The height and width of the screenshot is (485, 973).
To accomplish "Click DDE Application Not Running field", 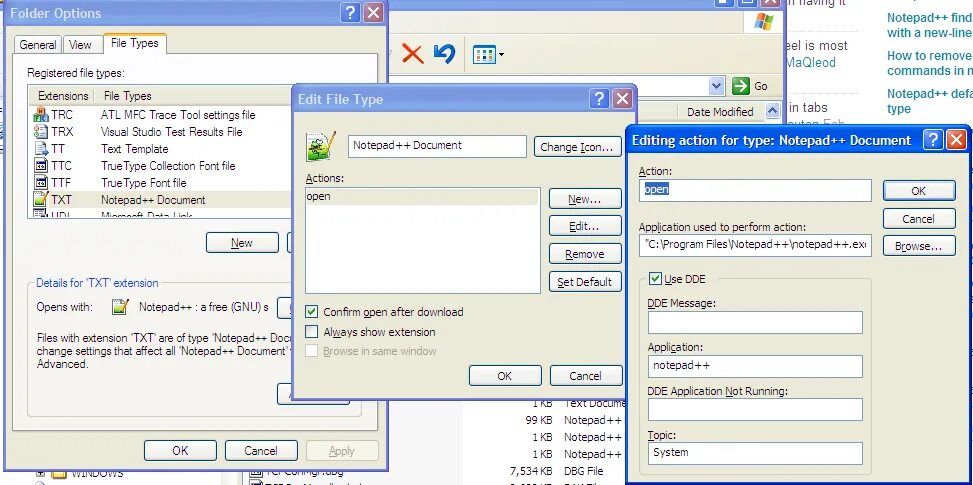I will 755,409.
